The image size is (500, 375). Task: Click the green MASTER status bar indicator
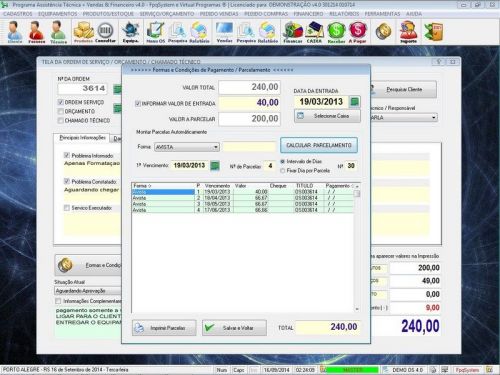point(352,370)
